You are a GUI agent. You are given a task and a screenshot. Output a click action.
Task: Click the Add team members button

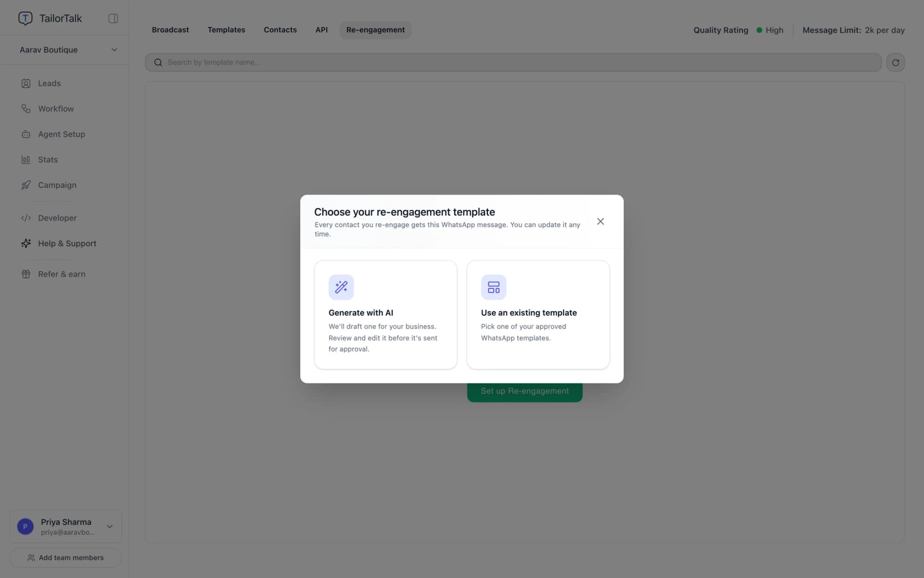[65, 558]
